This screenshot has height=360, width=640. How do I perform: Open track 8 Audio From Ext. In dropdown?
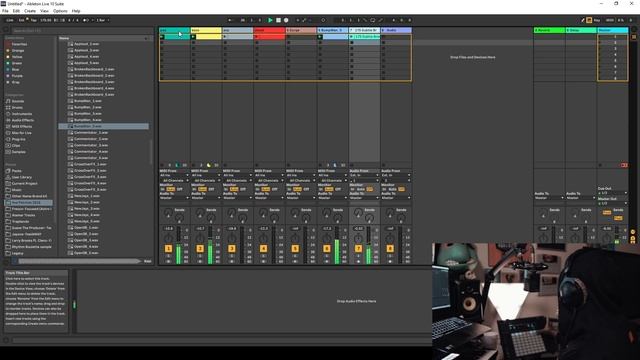click(396, 176)
